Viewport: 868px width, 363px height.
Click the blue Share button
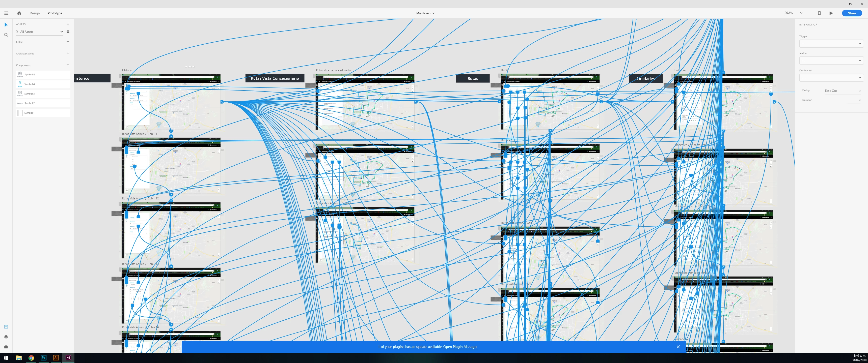(852, 13)
